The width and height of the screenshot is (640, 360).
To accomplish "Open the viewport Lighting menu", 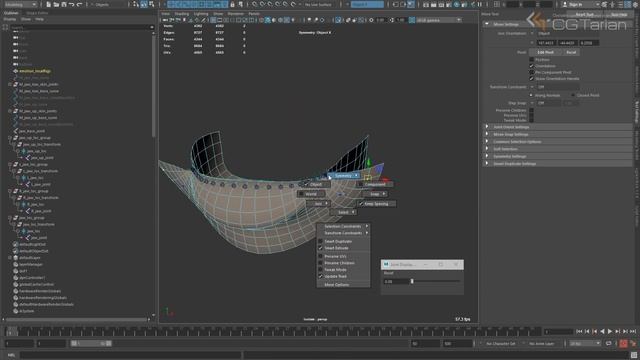I will pos(201,13).
